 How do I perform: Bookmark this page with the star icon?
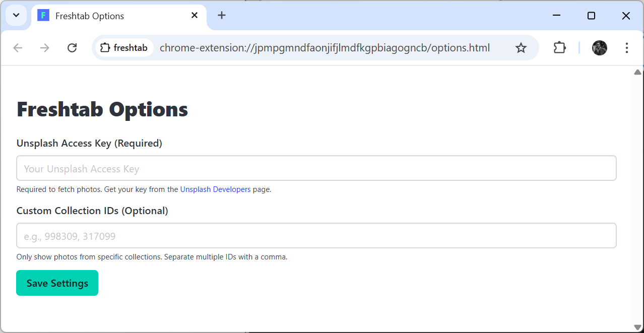point(521,48)
